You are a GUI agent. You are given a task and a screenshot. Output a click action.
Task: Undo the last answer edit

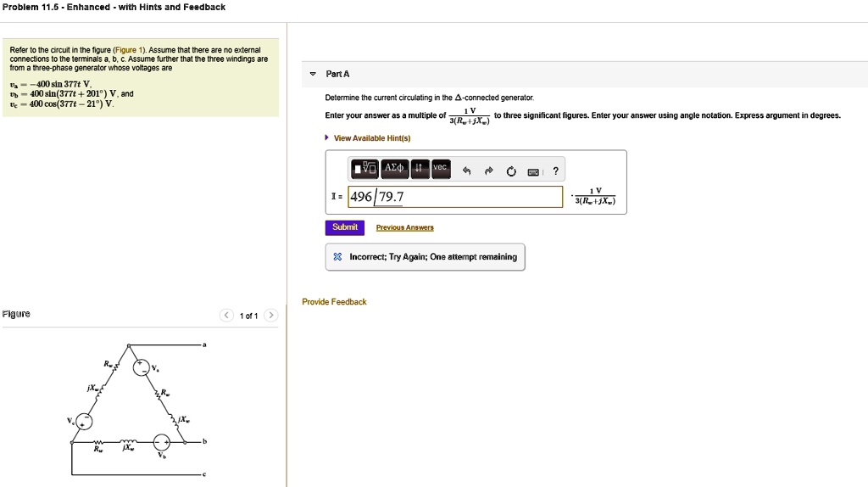click(x=466, y=171)
